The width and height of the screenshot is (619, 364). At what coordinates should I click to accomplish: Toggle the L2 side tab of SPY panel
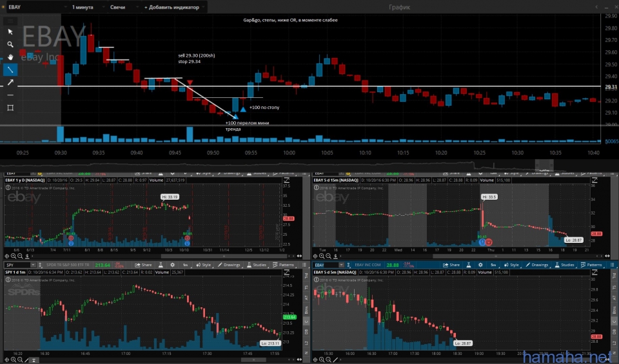point(306,343)
